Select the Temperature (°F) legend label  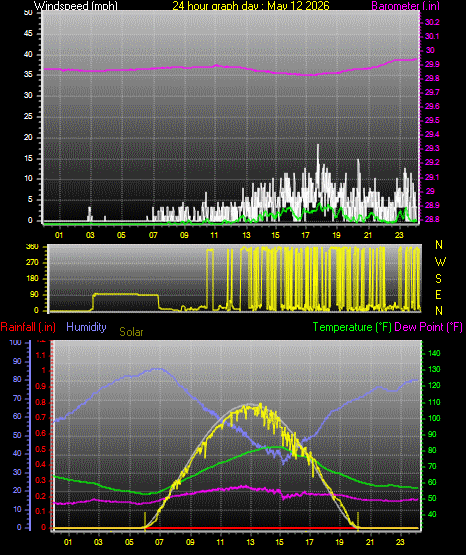point(352,327)
